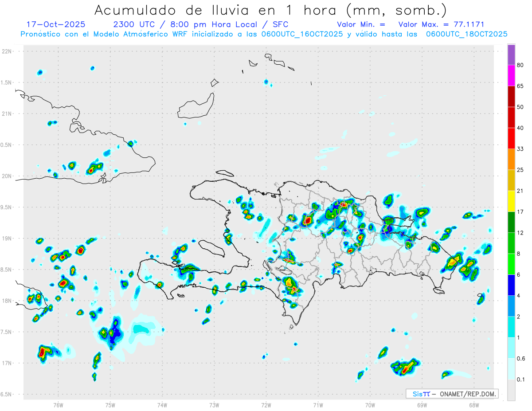Click the '0.6' color bar label
This screenshot has width=532, height=411.
click(x=521, y=358)
